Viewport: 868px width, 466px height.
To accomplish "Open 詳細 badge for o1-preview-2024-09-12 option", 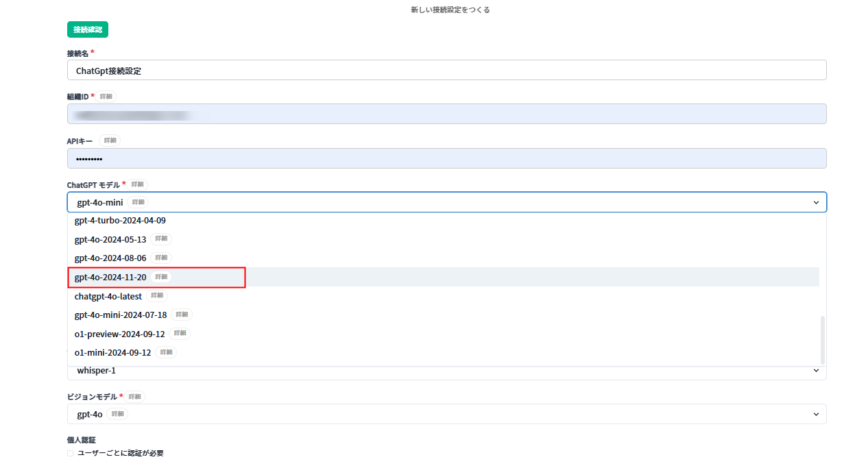I will point(180,334).
